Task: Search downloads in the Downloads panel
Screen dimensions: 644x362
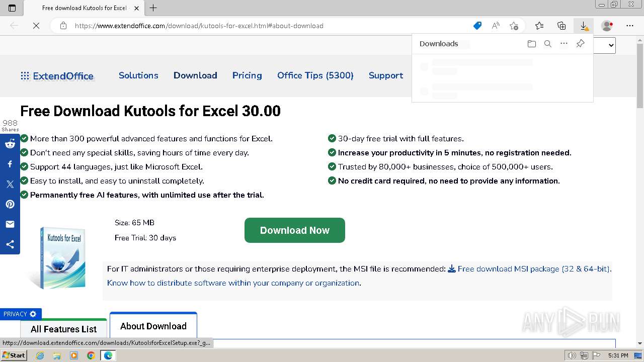Action: click(x=548, y=44)
